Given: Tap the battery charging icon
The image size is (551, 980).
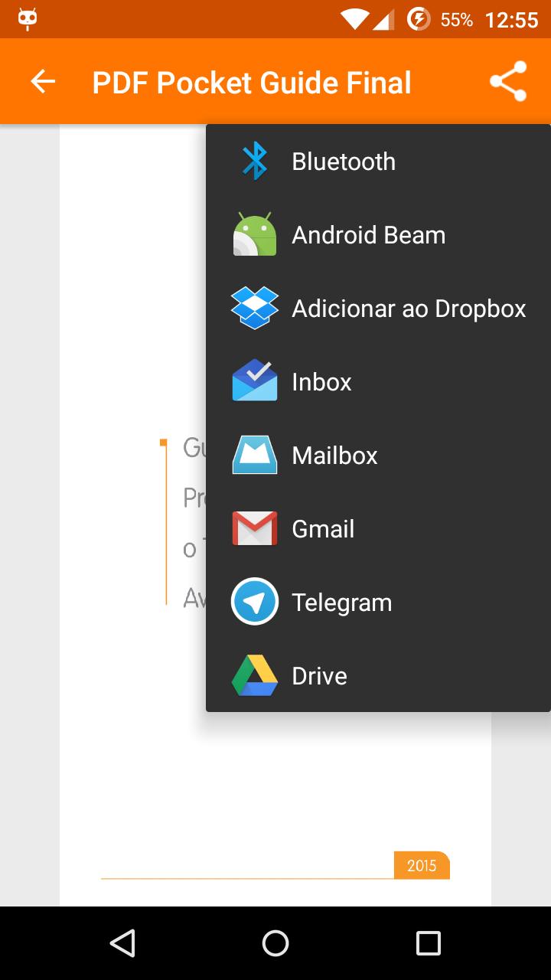Looking at the screenshot, I should point(418,19).
